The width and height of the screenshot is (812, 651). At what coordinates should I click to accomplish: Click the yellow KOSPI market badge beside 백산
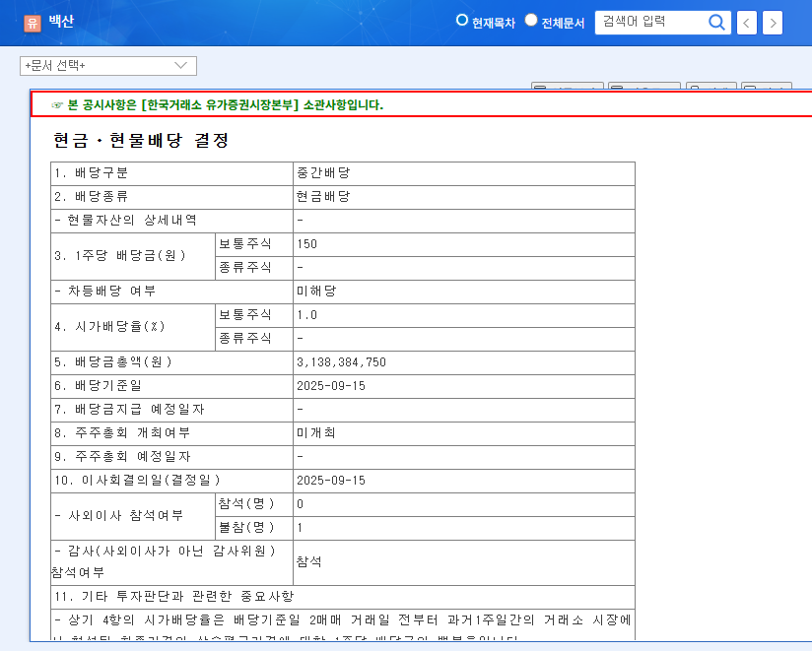[33, 21]
